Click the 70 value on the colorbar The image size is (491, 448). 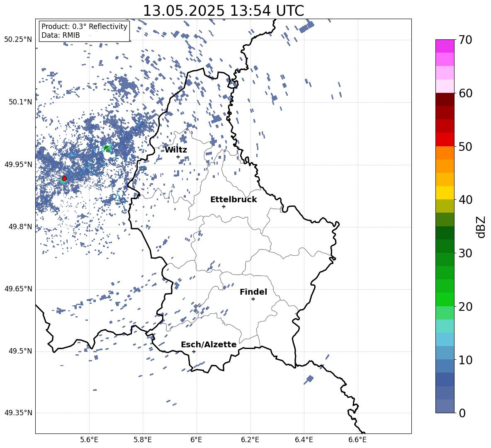click(x=465, y=40)
